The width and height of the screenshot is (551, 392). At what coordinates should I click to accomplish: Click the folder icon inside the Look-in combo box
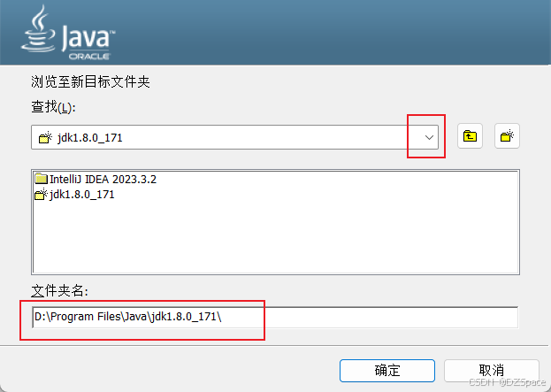pos(45,137)
